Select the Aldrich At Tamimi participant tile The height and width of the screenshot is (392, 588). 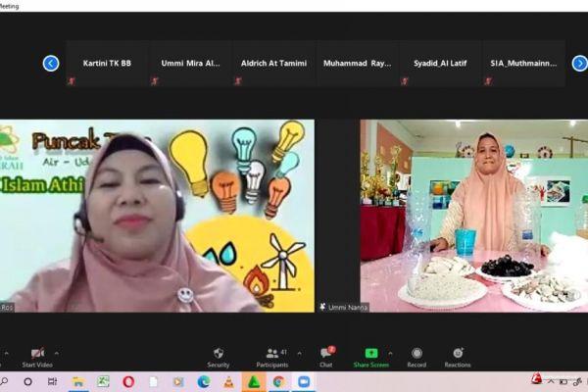click(271, 64)
